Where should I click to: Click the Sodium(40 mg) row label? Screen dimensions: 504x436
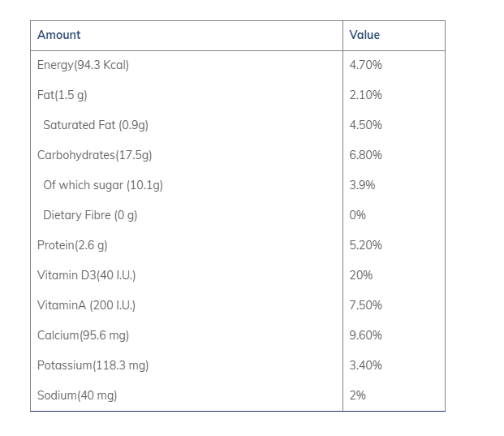(77, 395)
